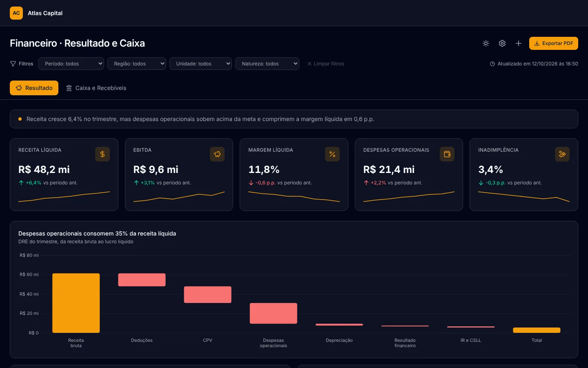588x368 pixels.
Task: Click the Financeiro · Resultado e Caixa heading
Action: [77, 43]
